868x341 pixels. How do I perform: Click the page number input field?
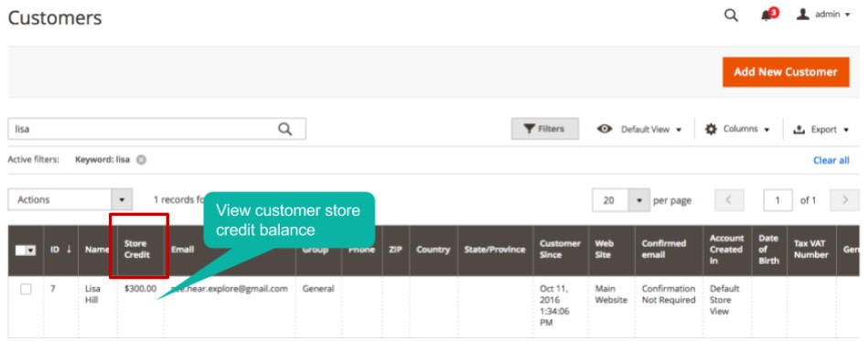click(777, 200)
